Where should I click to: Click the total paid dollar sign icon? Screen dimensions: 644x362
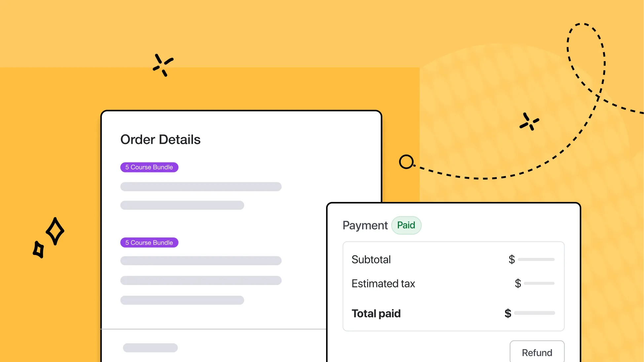pos(508,313)
